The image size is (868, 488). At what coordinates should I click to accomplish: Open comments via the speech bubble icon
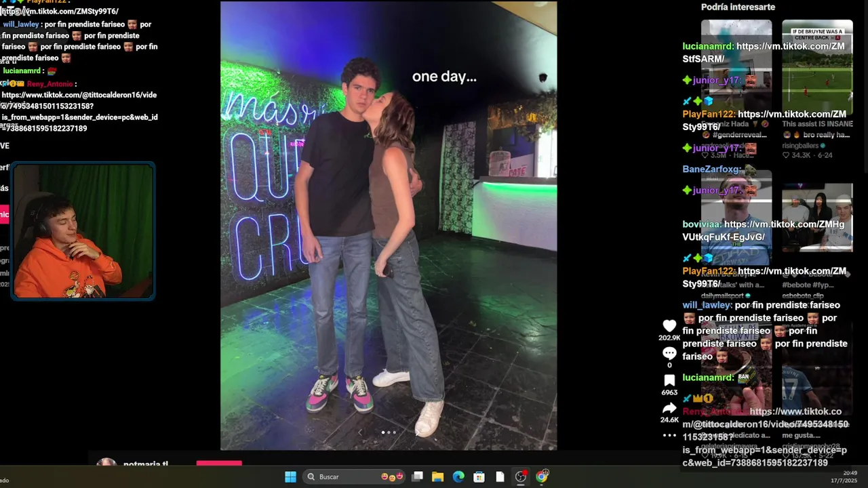point(669,354)
